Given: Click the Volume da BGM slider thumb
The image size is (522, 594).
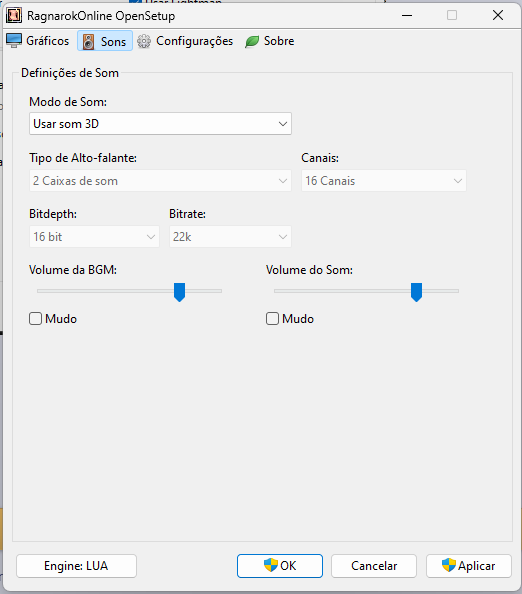Looking at the screenshot, I should pyautogui.click(x=179, y=292).
